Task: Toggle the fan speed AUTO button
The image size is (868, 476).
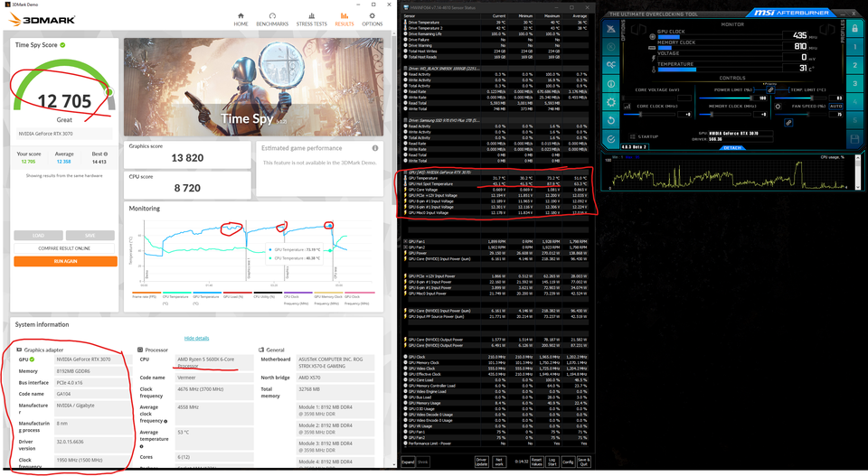Action: click(x=835, y=107)
